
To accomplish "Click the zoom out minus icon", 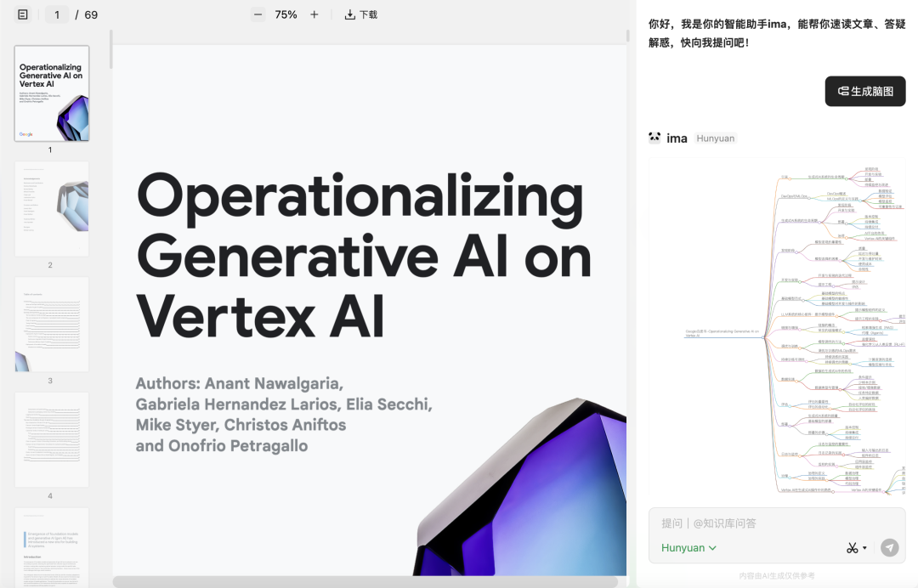I will [x=258, y=14].
